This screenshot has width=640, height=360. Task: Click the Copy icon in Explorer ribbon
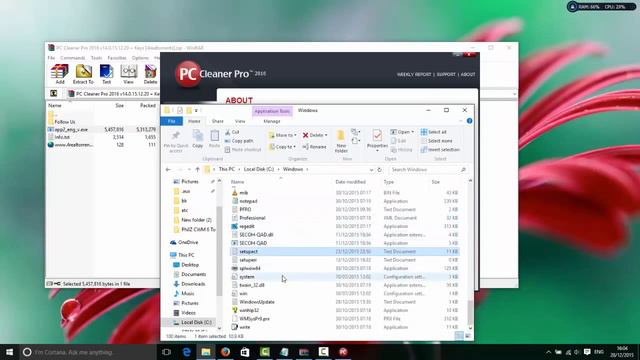coord(198,139)
